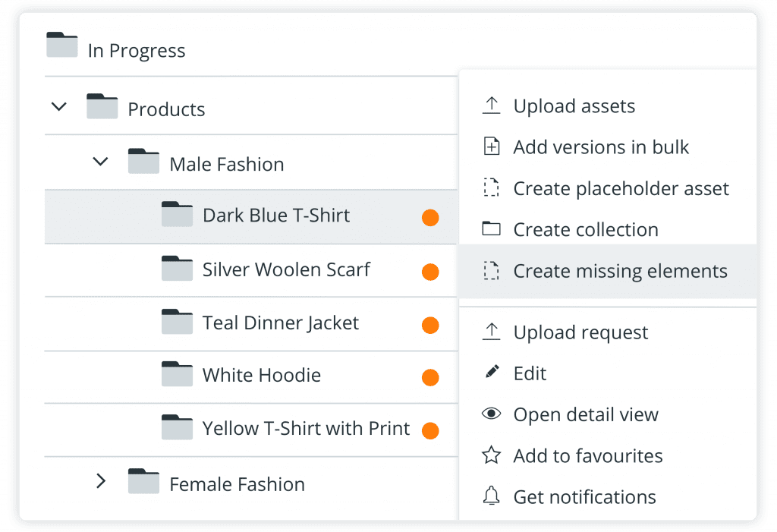Click the Add versions in bulk icon

click(x=492, y=147)
